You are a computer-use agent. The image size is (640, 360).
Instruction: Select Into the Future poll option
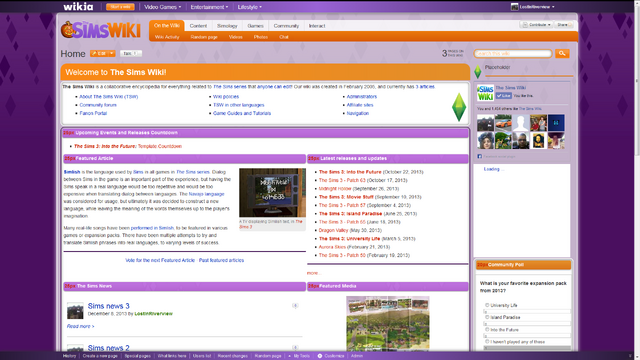(x=487, y=329)
